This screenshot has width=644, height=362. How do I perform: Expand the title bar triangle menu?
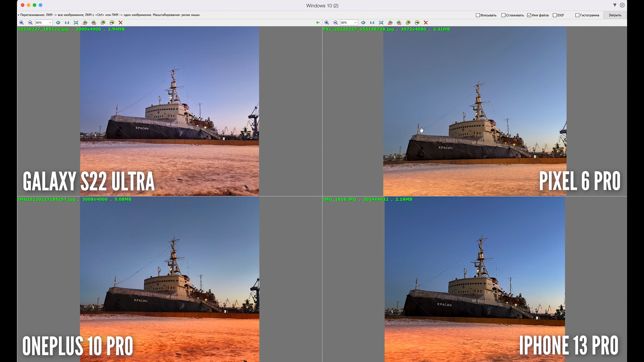(x=615, y=5)
